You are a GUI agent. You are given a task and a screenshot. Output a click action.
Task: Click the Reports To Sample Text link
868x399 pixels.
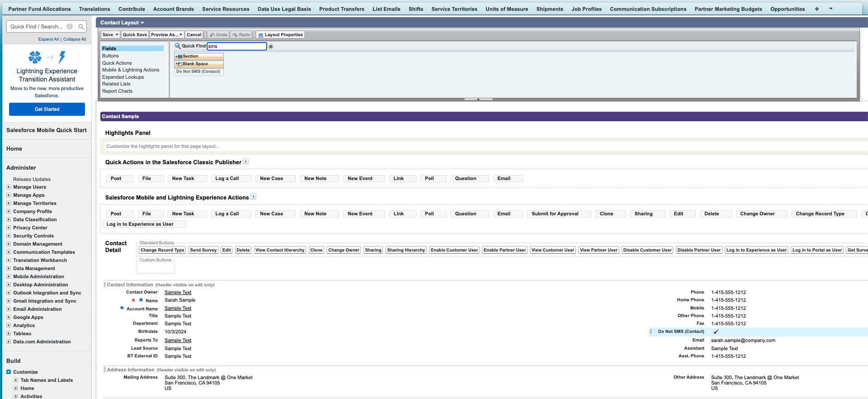click(178, 341)
